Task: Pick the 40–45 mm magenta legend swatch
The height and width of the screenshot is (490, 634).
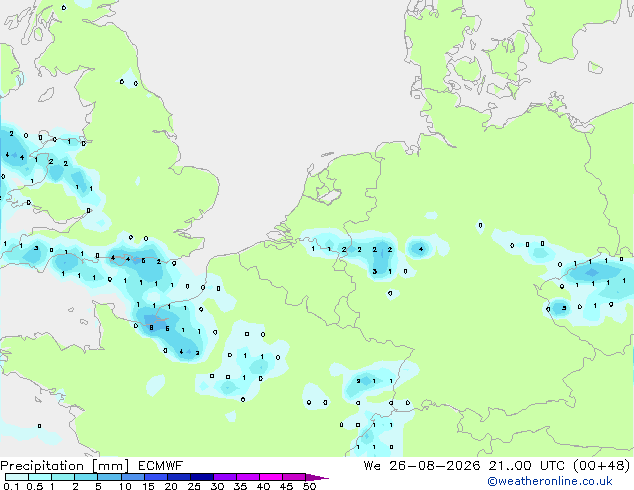Action: (271, 477)
